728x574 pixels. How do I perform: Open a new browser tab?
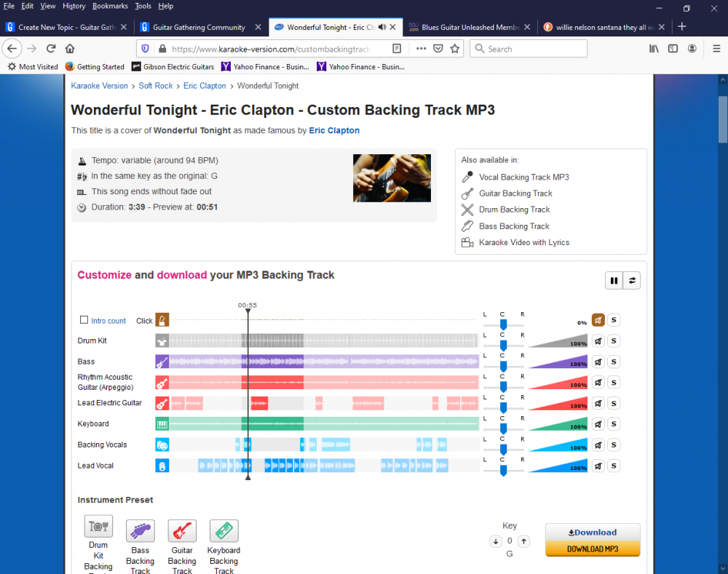[682, 27]
